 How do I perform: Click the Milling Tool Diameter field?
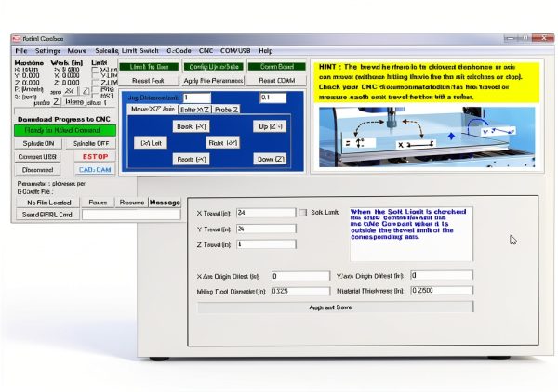(x=300, y=291)
